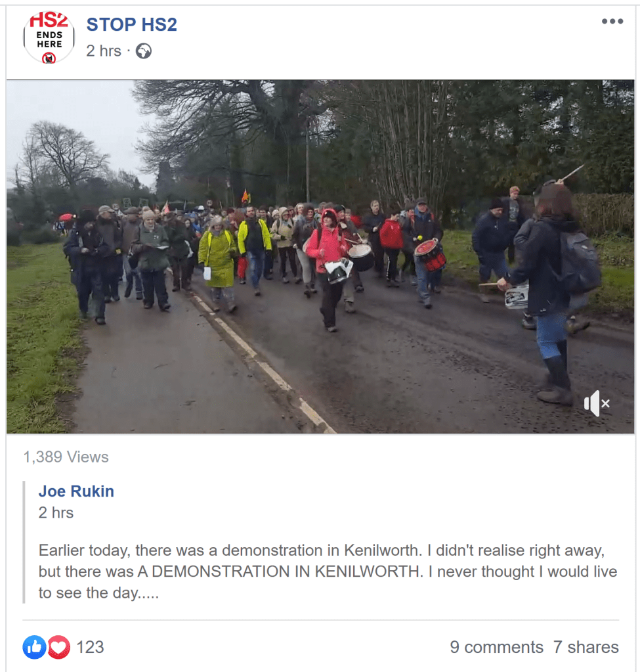Unmute the video with speaker icon
This screenshot has height=672, width=640.
(x=596, y=403)
